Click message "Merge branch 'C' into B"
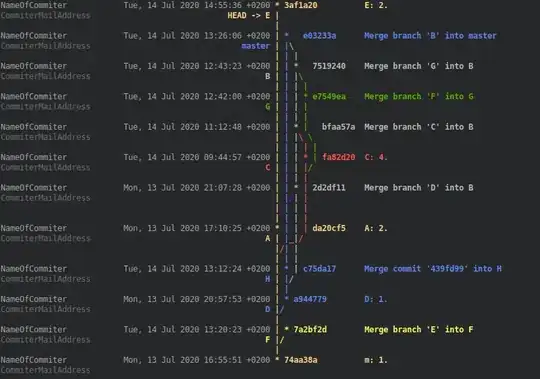This screenshot has width=540, height=379. point(418,127)
